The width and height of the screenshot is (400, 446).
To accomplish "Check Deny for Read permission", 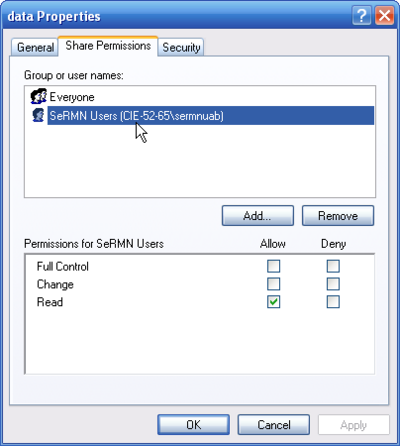I will tap(333, 302).
